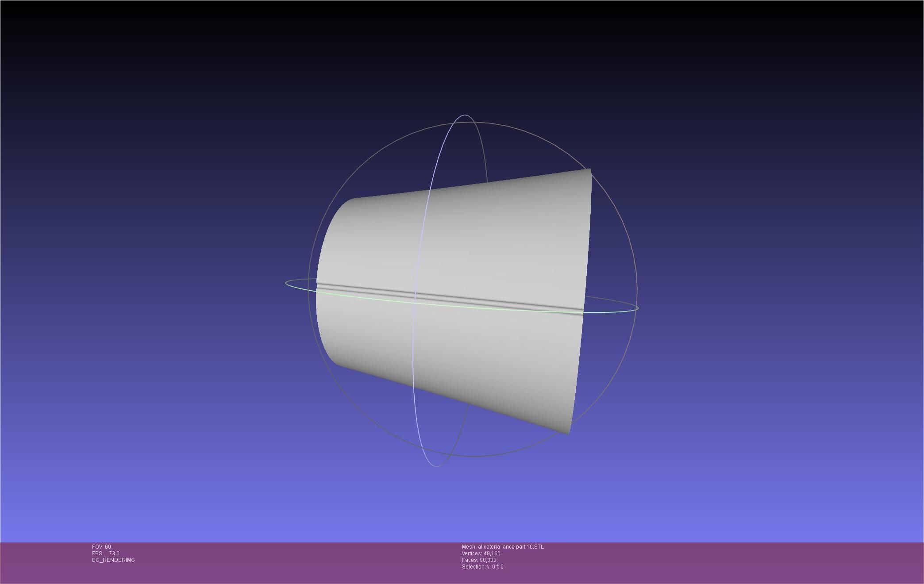Click the Vertices: 49,160 label

click(481, 553)
